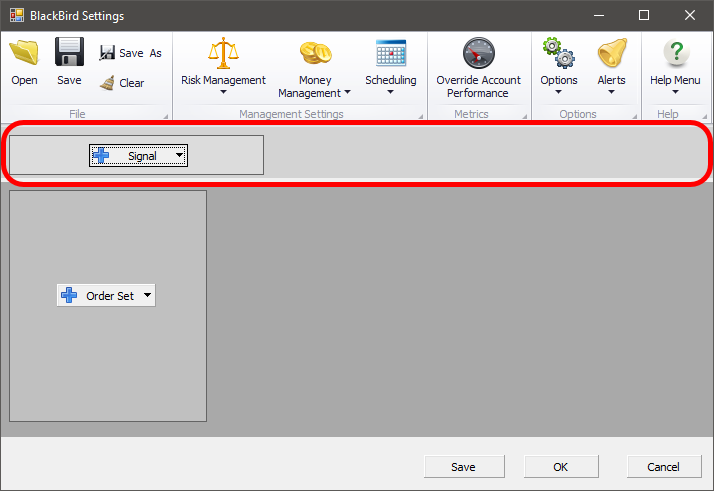The image size is (714, 491).
Task: Open Options group dialog launcher
Action: [635, 117]
